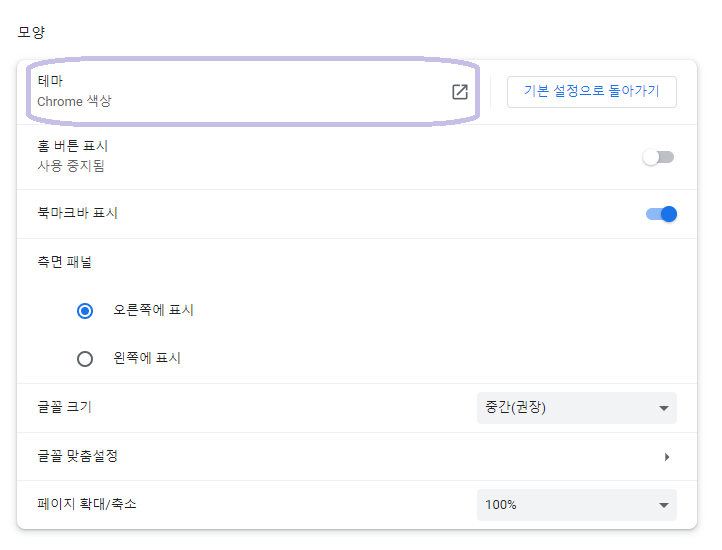Image resolution: width=722 pixels, height=550 pixels.
Task: Select the 오른쪽에 표시 radio button
Action: coord(85,311)
